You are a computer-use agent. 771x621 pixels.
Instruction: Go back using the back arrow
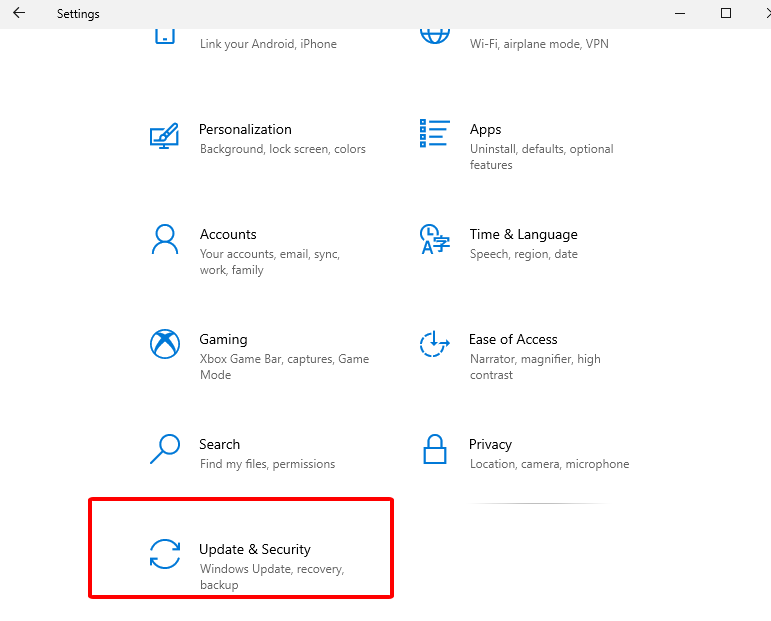19,14
